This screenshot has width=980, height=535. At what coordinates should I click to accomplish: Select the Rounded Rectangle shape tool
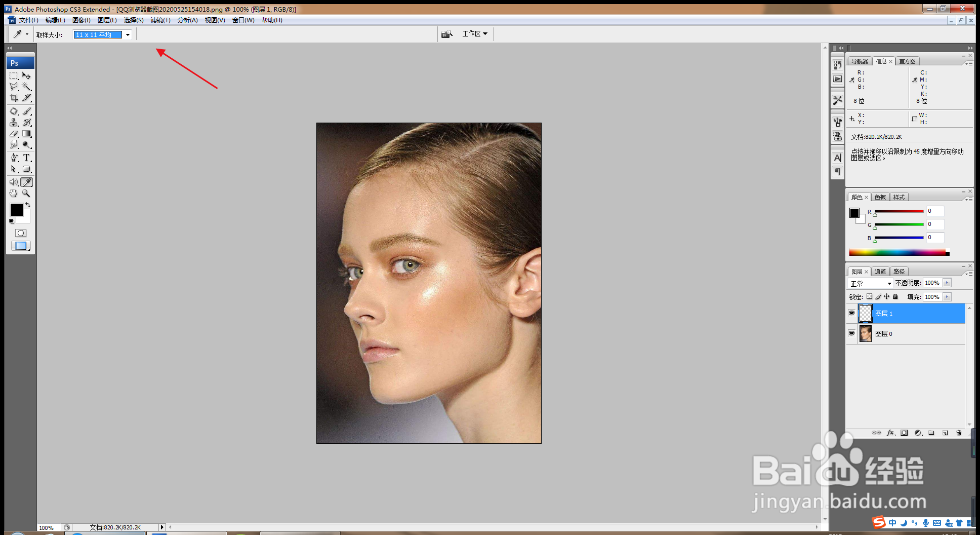pyautogui.click(x=27, y=169)
